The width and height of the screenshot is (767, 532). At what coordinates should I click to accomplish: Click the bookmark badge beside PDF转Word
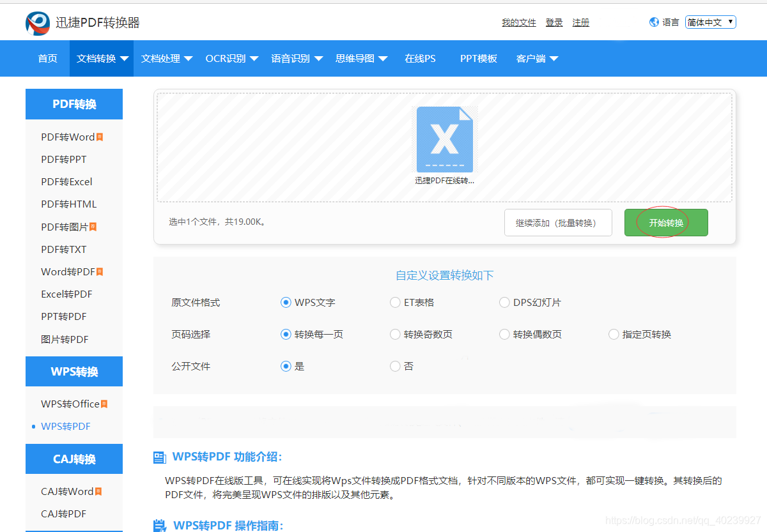(100, 137)
